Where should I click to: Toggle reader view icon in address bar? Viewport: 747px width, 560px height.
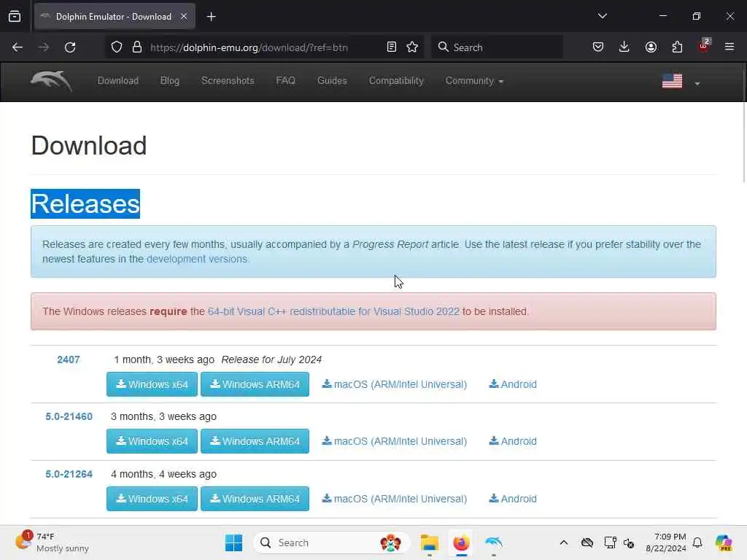click(x=392, y=47)
